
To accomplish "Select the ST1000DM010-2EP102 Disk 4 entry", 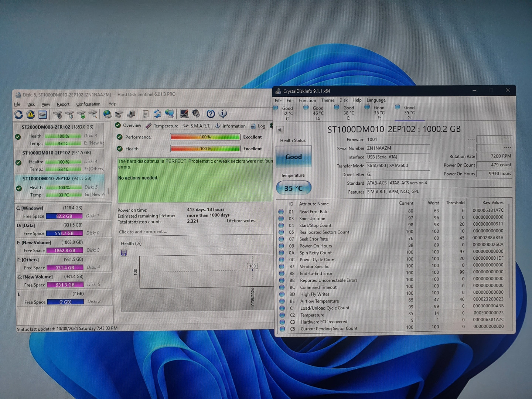I will pyautogui.click(x=59, y=161).
